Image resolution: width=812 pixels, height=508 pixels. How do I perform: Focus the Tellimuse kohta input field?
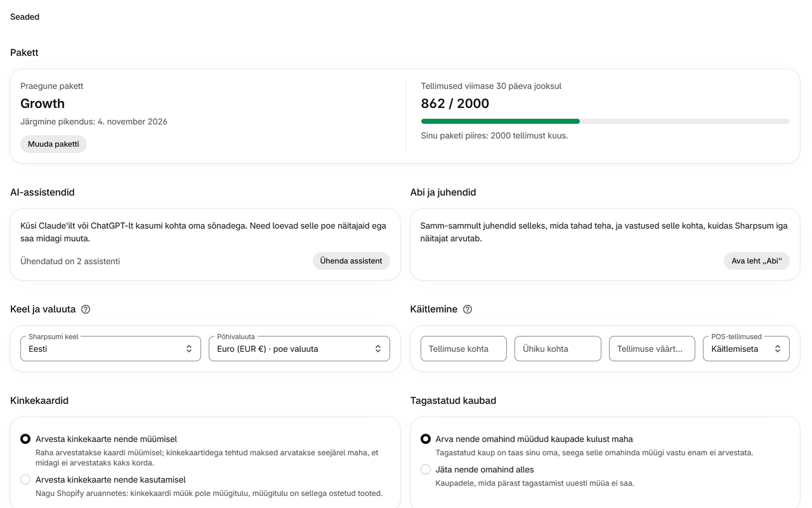click(x=464, y=349)
